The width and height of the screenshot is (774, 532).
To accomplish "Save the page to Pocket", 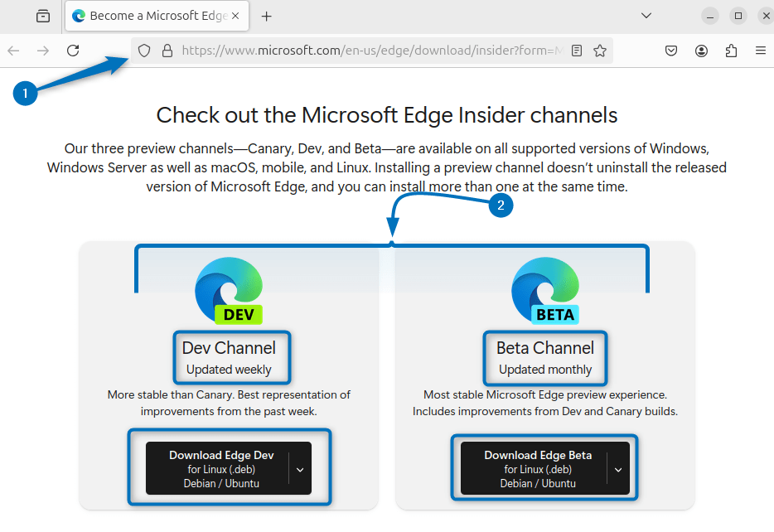I will [x=671, y=51].
